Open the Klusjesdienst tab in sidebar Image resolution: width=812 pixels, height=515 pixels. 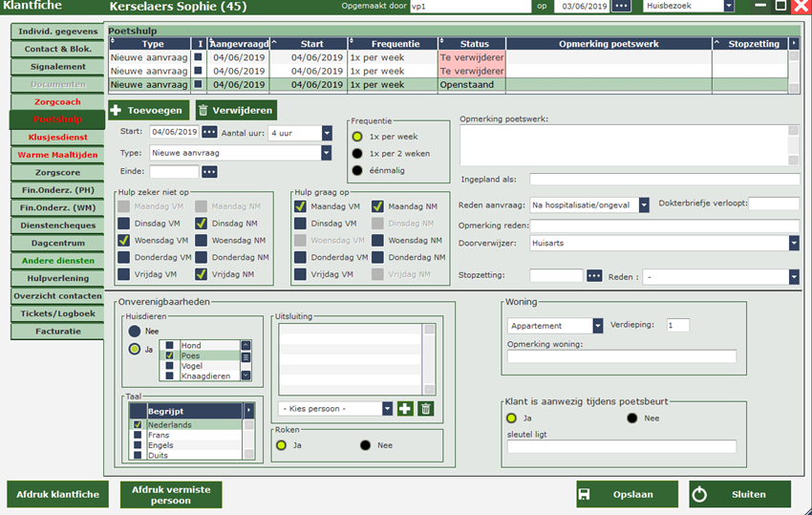click(57, 137)
